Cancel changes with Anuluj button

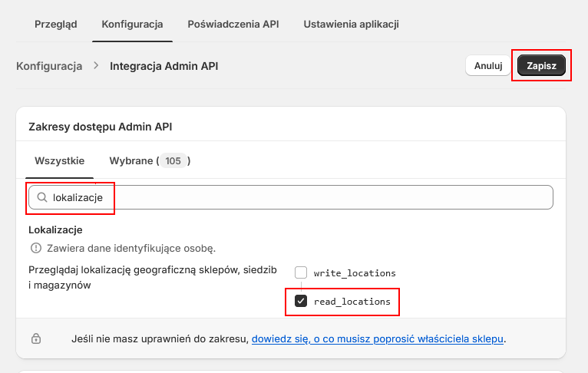point(488,65)
